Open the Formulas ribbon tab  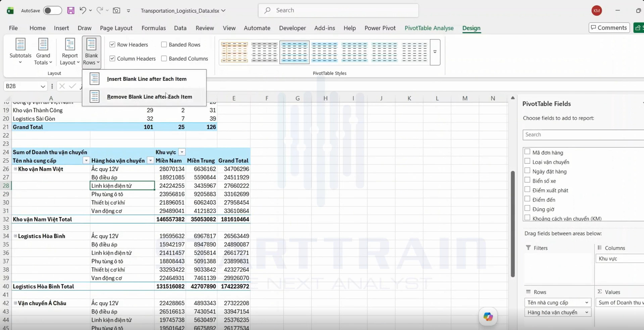[154, 28]
